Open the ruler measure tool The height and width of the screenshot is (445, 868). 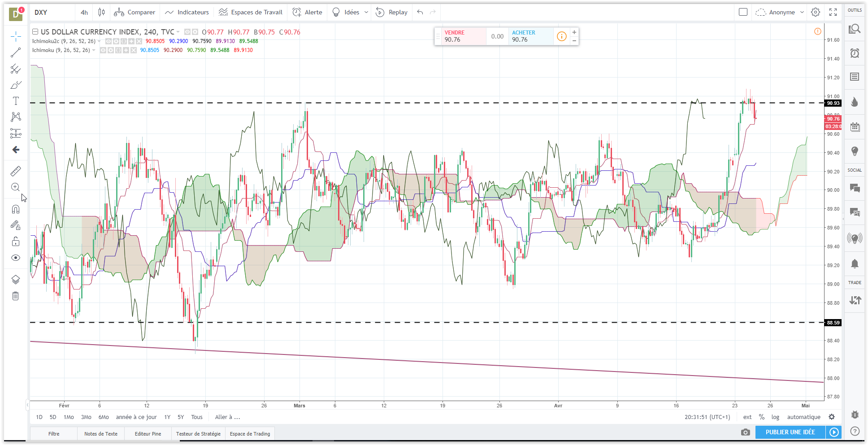[x=16, y=171]
